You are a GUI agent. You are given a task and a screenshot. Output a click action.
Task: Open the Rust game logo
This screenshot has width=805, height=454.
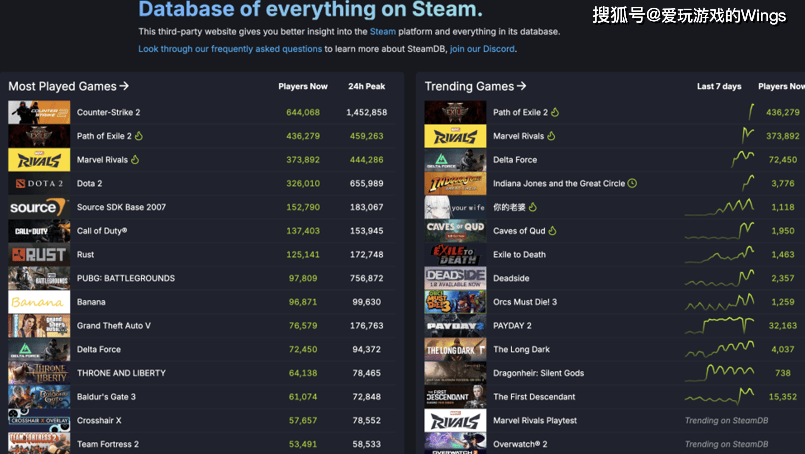(39, 255)
